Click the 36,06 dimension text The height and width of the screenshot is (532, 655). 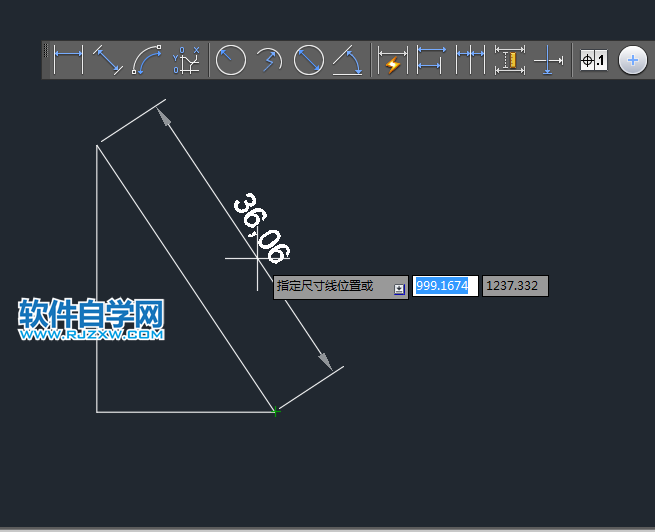(262, 228)
